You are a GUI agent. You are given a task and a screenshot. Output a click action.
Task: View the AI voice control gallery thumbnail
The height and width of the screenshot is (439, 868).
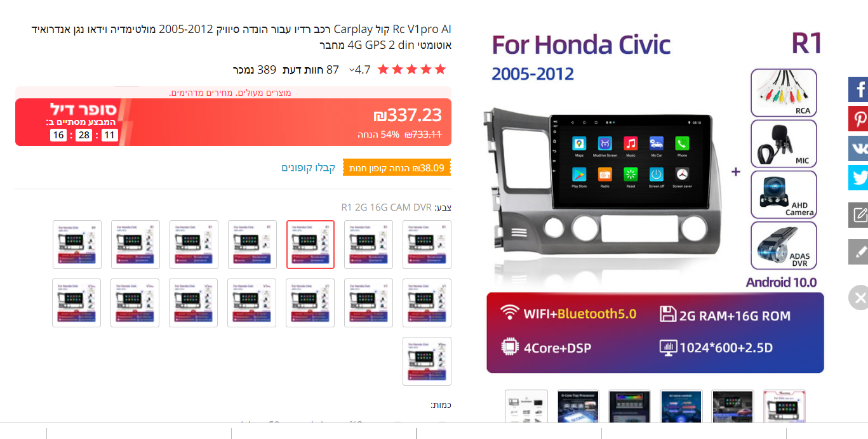pos(681,407)
